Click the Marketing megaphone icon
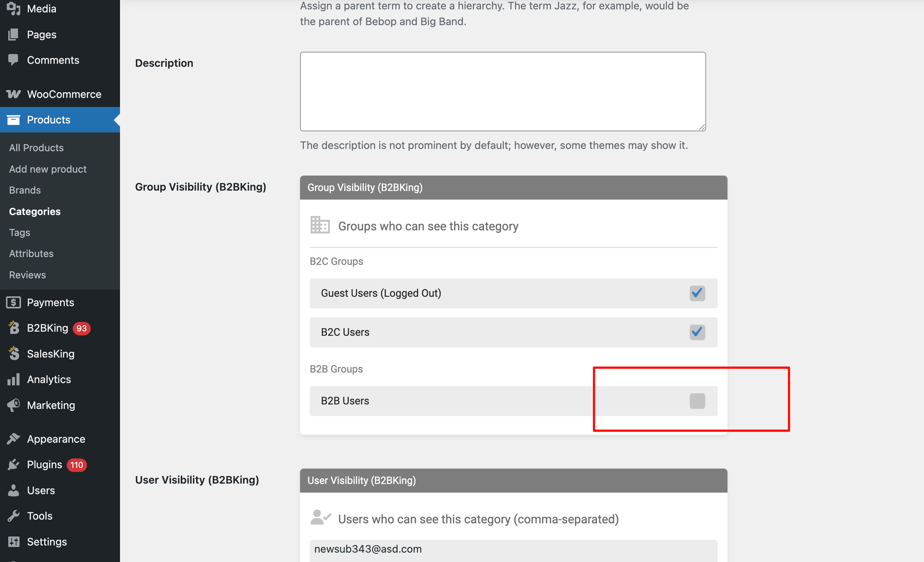The height and width of the screenshot is (562, 924). click(x=13, y=405)
